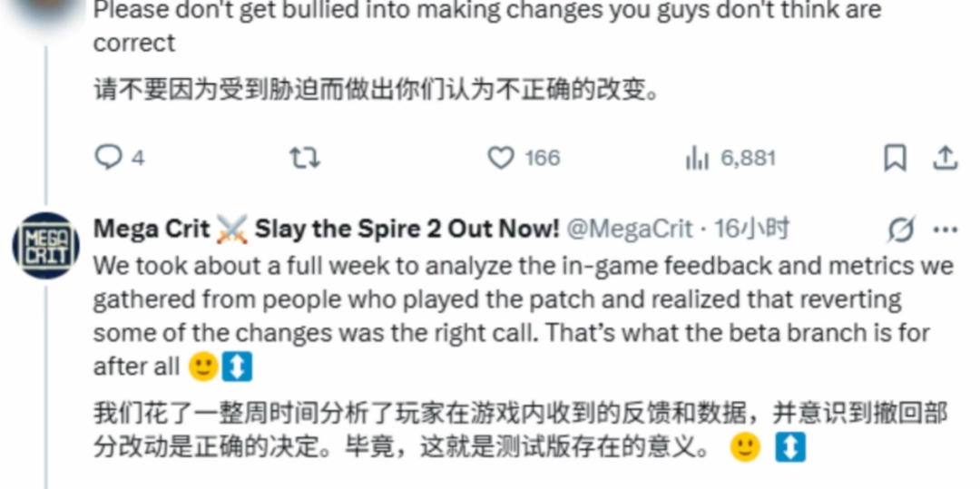Click the Chinese translation "请不要因为受到胁迫"
The width and height of the screenshot is (980, 489).
377,92
